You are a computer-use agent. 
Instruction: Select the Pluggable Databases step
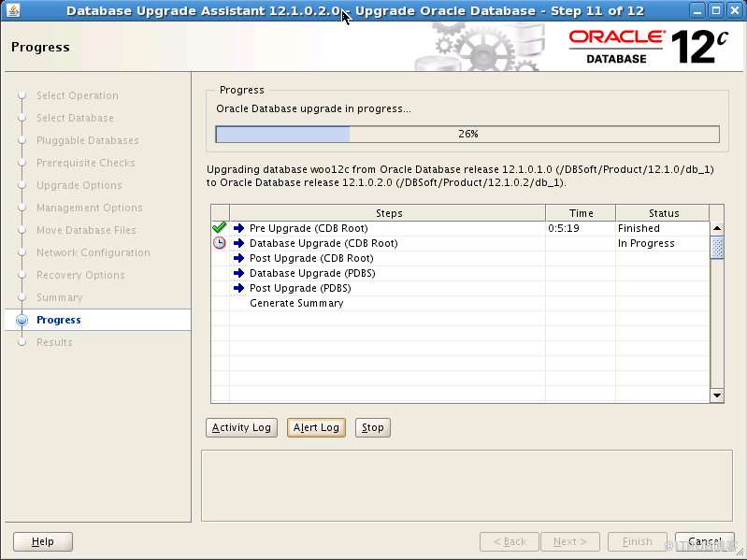(88, 140)
